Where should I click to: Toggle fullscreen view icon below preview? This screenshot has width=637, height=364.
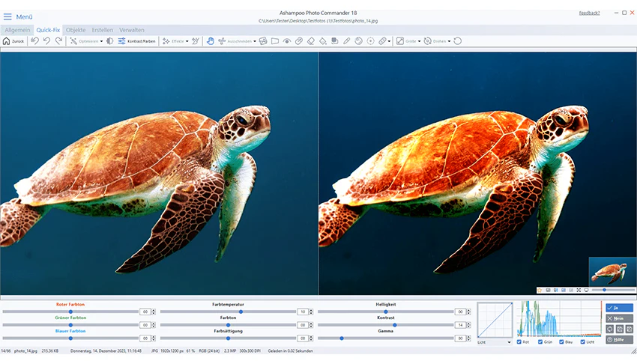tap(579, 290)
